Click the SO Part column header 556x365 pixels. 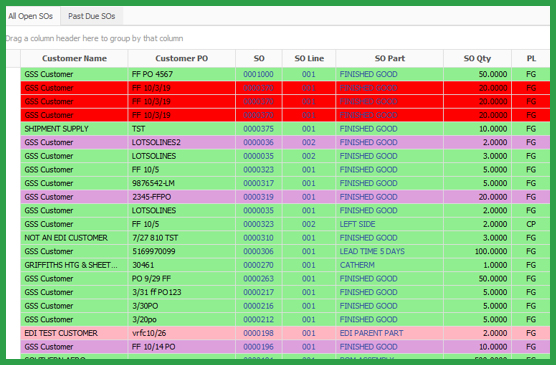[390, 59]
